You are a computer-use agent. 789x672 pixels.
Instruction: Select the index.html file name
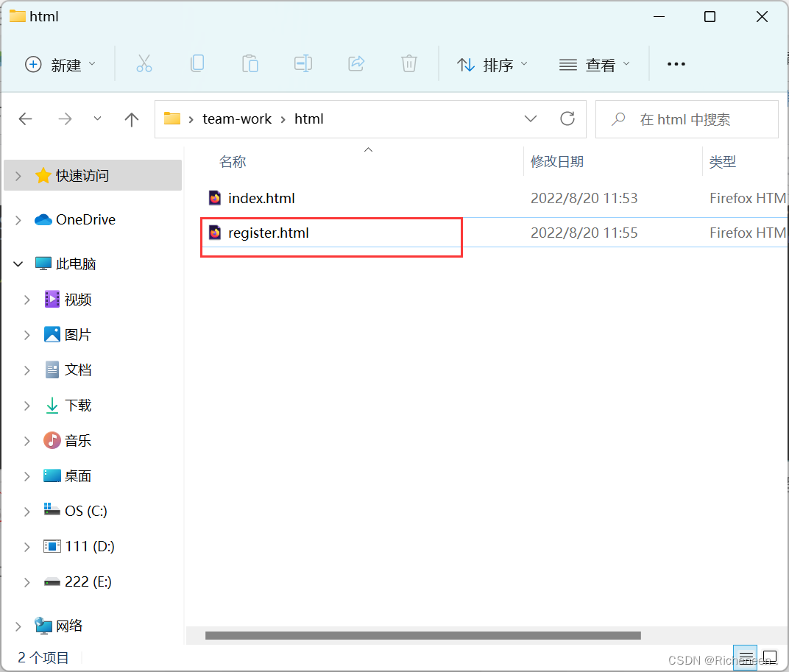(x=262, y=198)
